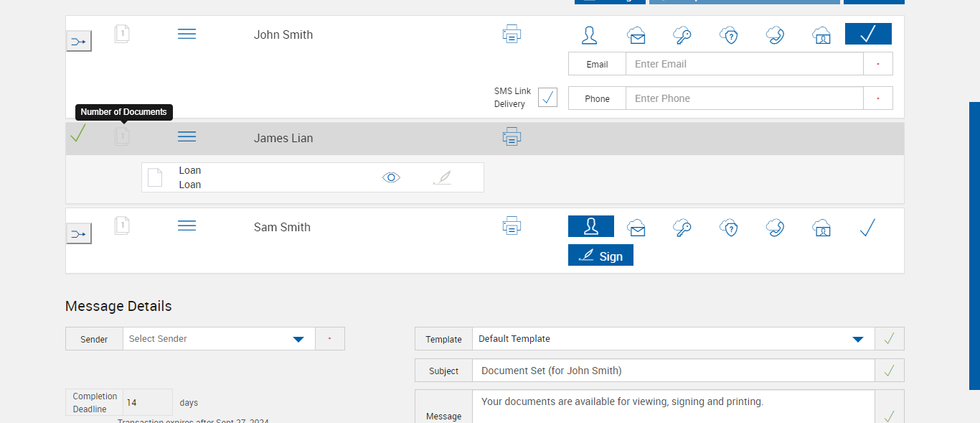The height and width of the screenshot is (423, 980).
Task: Expand the Default Template dropdown
Action: (857, 339)
